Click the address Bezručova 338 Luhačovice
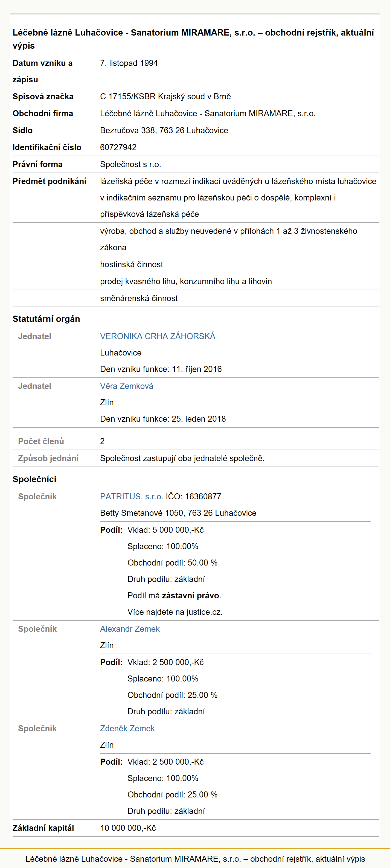 tap(164, 130)
